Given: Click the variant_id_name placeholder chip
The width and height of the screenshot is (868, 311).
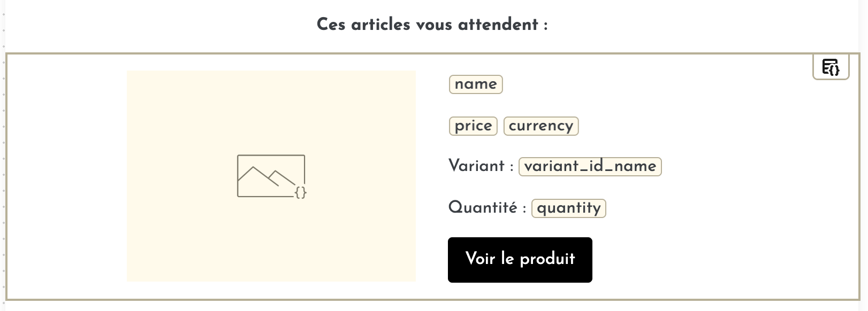Looking at the screenshot, I should tap(590, 166).
